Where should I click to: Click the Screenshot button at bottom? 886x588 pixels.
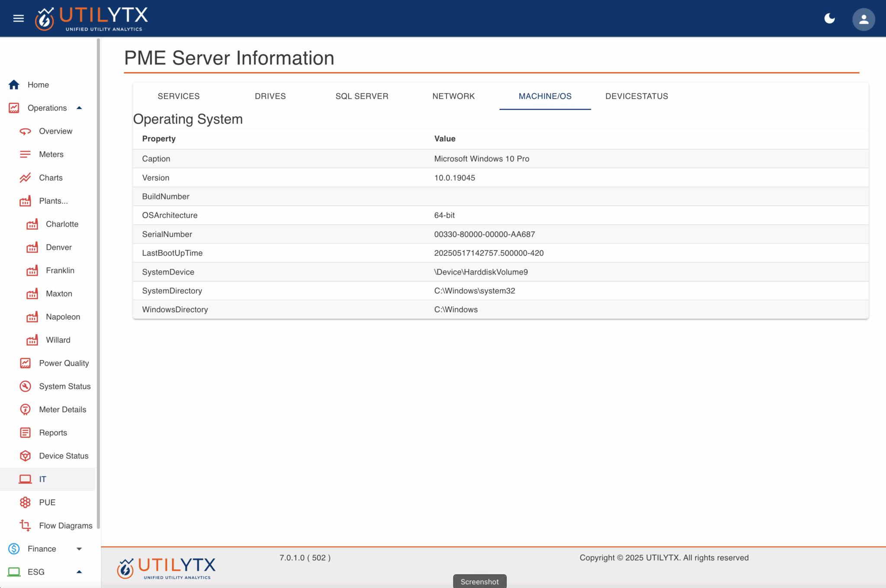click(x=479, y=582)
